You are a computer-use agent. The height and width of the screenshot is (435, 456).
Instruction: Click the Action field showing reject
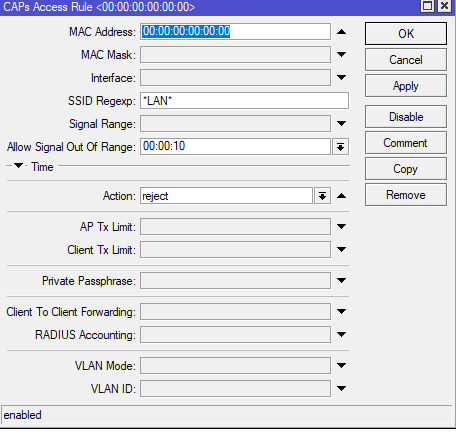(226, 196)
